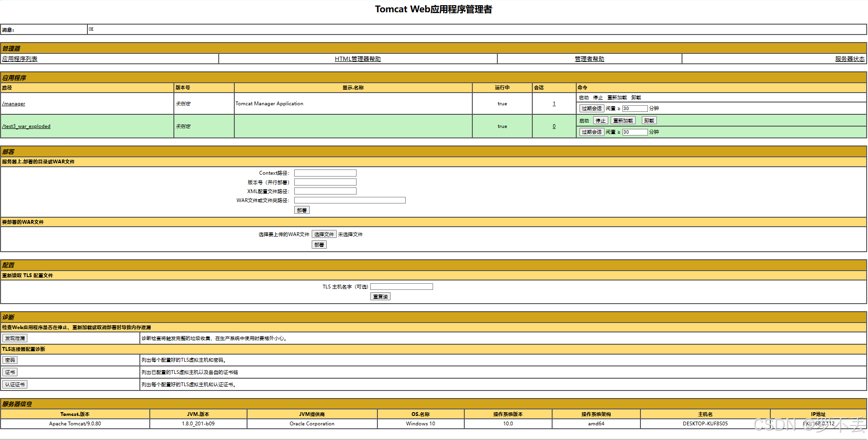Click the '重新读取 TLS 配置文件' subsection heading

(27, 276)
